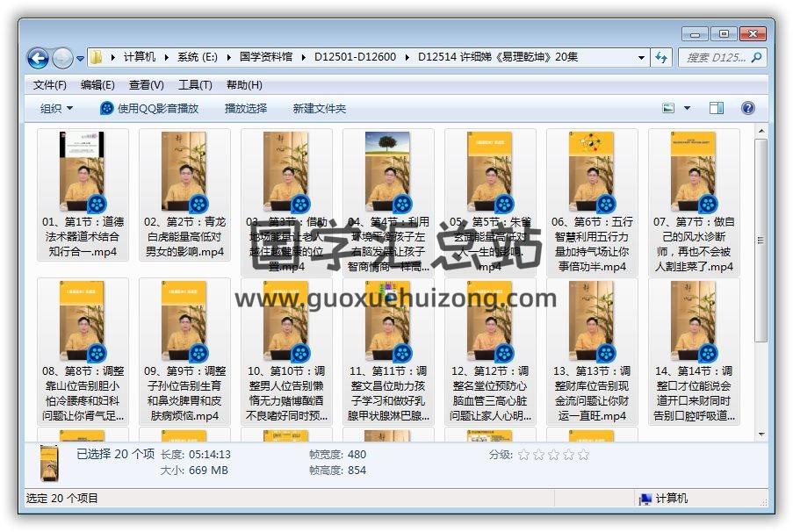Select video 10、第10节:调整男人位

pyautogui.click(x=286, y=351)
